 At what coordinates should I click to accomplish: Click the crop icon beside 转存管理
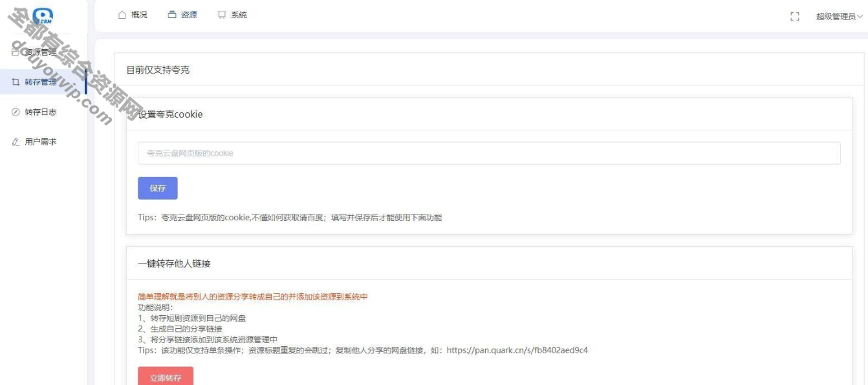(x=16, y=82)
